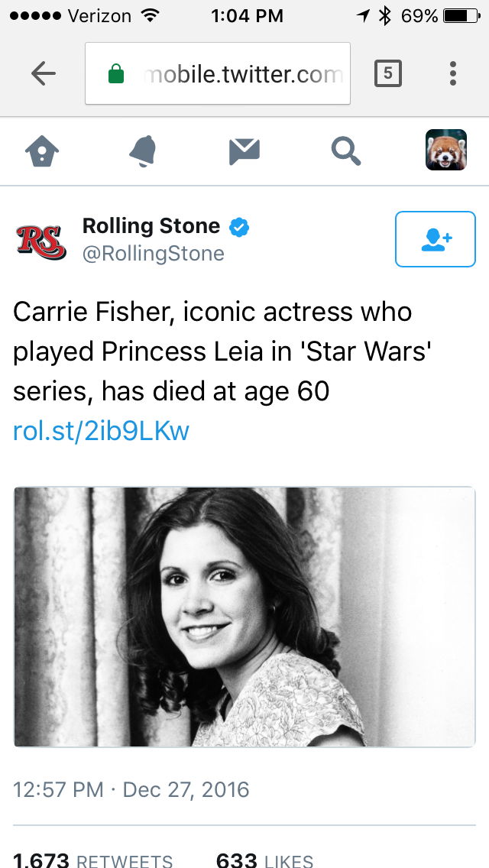Viewport: 489px width, 868px height.
Task: Open red panda profile avatar menu
Action: click(x=445, y=150)
